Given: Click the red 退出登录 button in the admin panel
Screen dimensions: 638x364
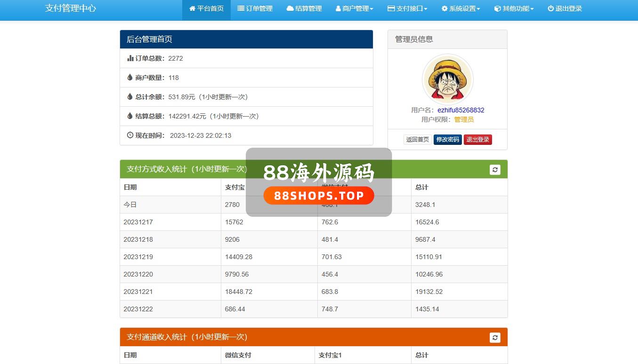Looking at the screenshot, I should tap(477, 140).
